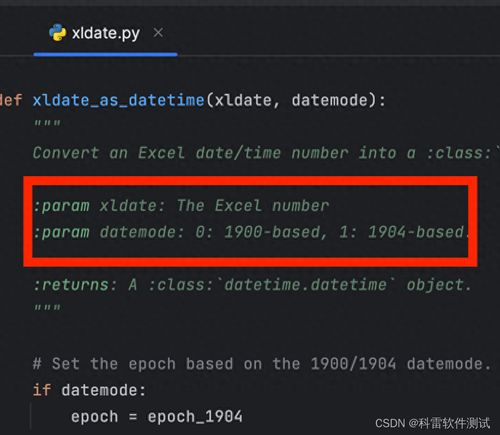Click the '# Set the epoch' comment line

262,364
